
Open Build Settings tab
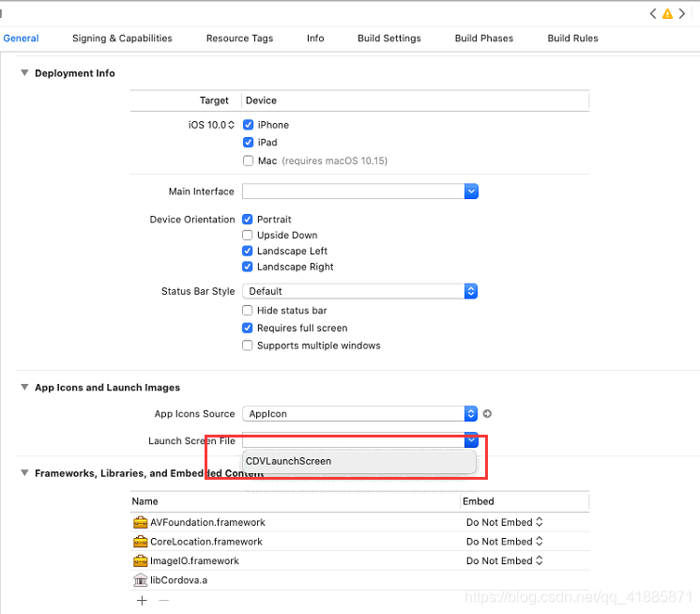388,38
